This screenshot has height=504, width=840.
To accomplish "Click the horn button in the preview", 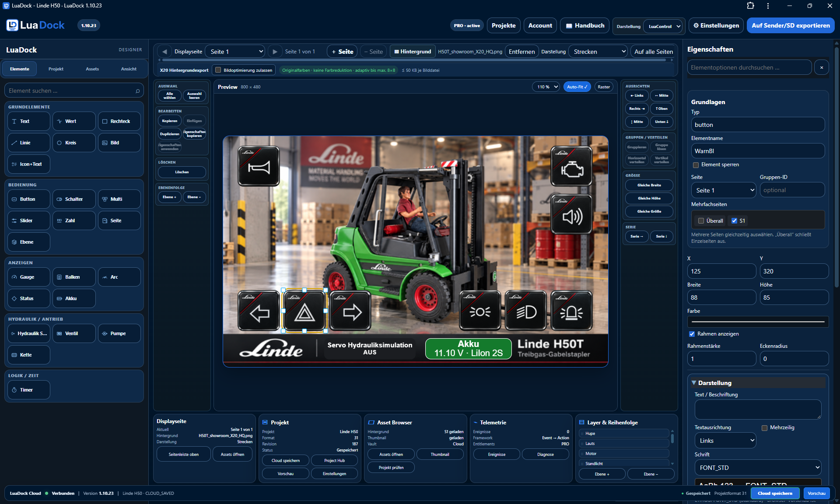I will pyautogui.click(x=259, y=166).
